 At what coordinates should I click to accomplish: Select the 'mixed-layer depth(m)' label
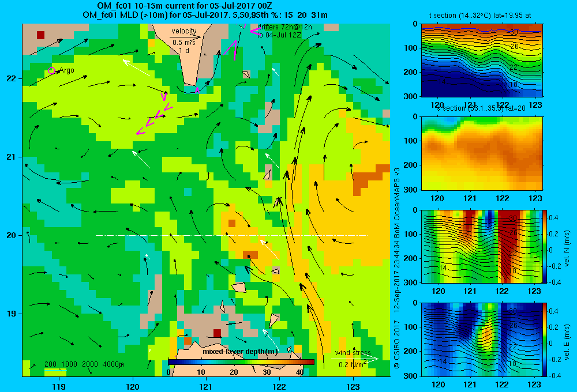tap(240, 352)
